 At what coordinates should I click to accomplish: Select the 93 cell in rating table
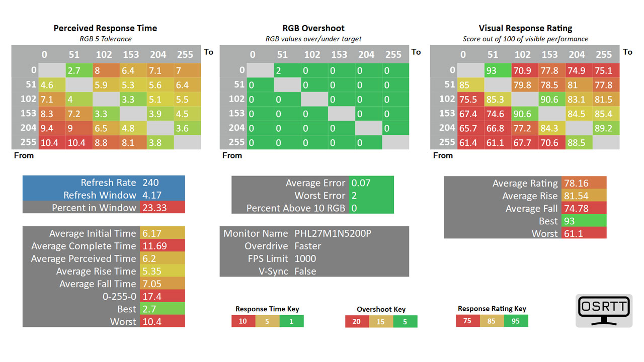point(497,70)
